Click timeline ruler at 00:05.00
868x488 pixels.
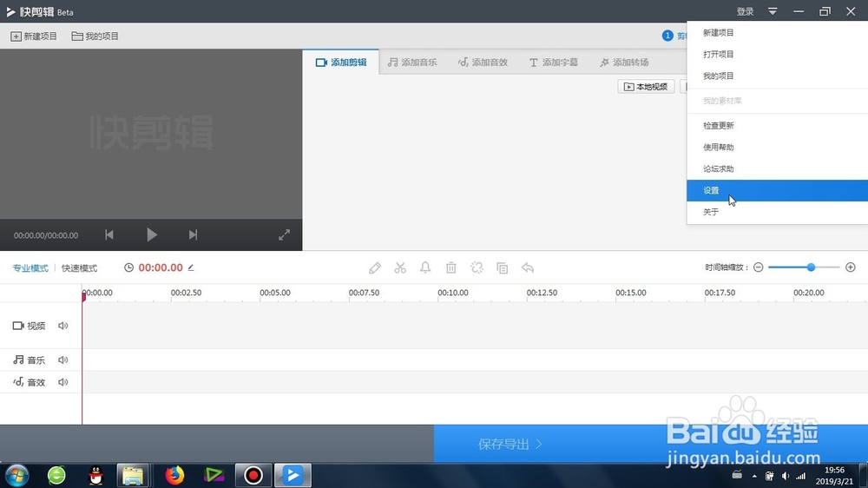(275, 293)
